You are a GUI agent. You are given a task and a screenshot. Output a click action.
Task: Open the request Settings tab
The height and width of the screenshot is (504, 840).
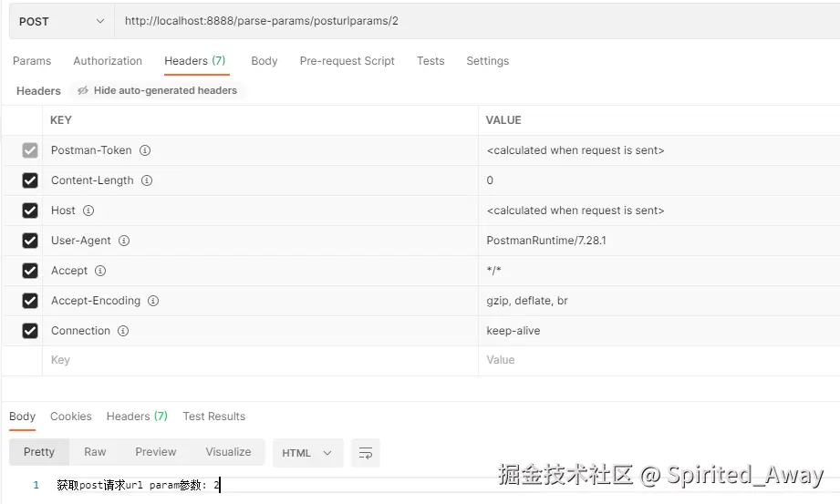[488, 61]
